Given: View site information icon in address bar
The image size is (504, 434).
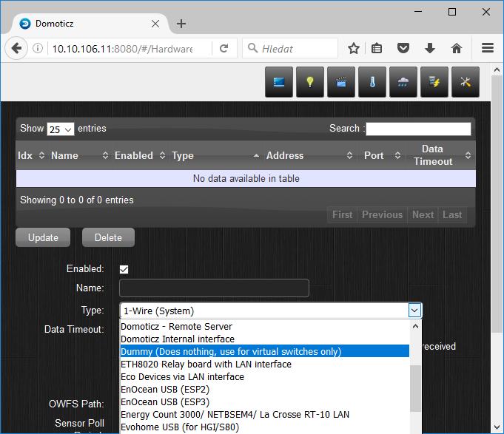Looking at the screenshot, I should coord(38,49).
